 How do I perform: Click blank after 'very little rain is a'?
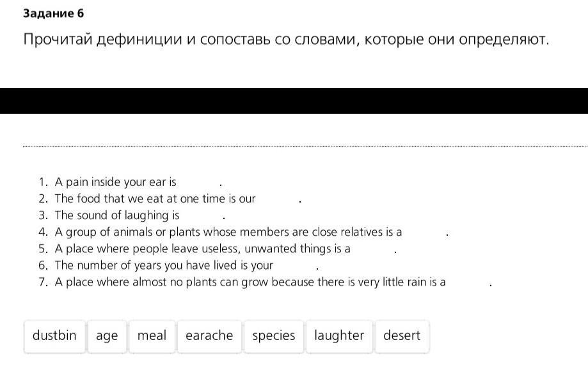468,282
